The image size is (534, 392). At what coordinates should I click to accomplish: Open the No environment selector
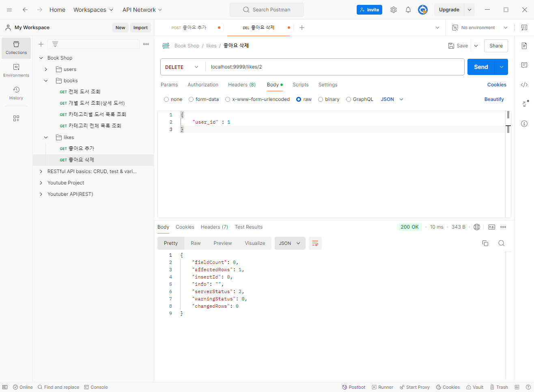click(480, 28)
